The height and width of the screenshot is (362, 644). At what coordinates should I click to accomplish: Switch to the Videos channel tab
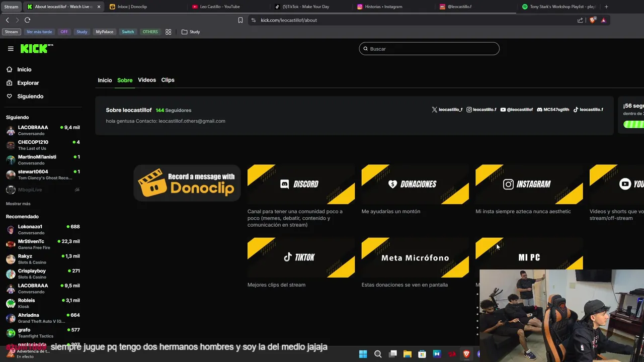point(147,80)
